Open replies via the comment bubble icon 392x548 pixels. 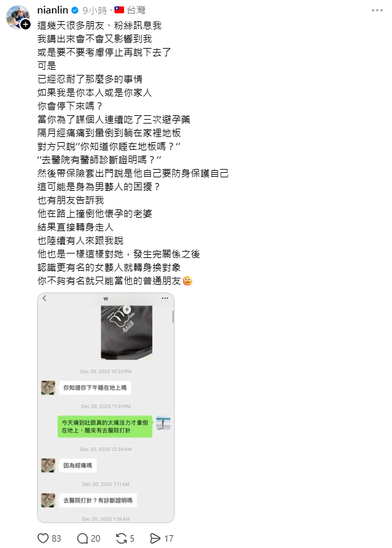82,538
